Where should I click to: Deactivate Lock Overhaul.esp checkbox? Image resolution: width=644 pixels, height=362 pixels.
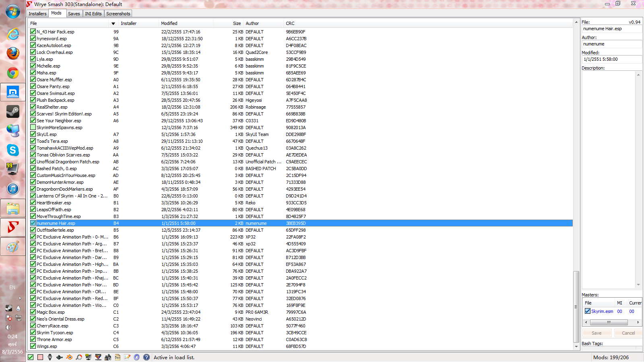[x=33, y=52]
